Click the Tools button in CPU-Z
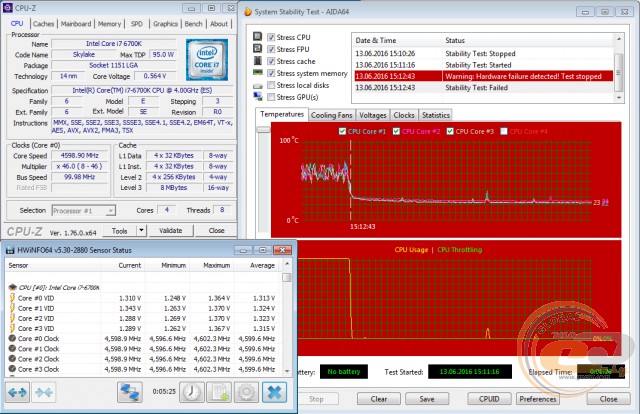 tap(120, 231)
